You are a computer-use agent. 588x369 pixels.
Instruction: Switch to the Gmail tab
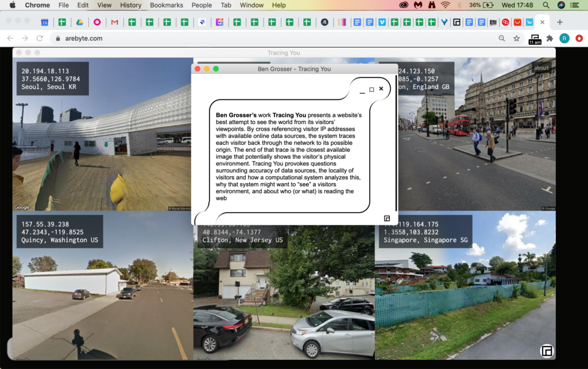[x=114, y=22]
